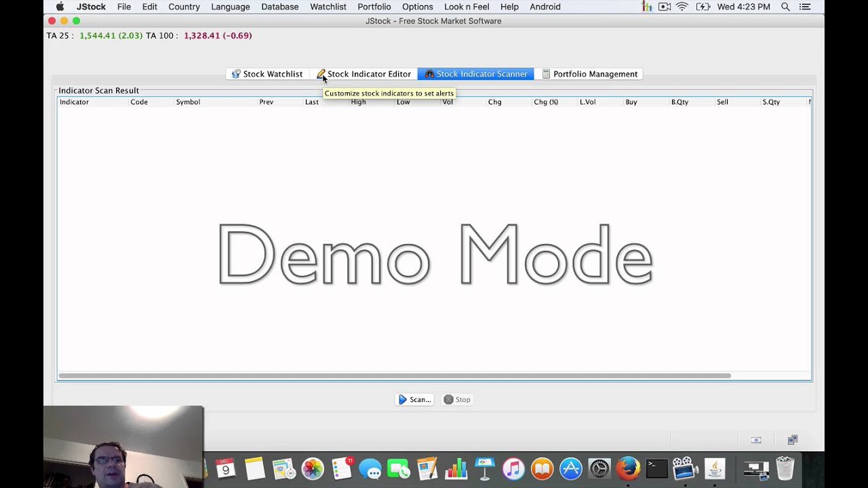Click the Chg (%) column header
Viewport: 868px width, 488px height.
555,102
